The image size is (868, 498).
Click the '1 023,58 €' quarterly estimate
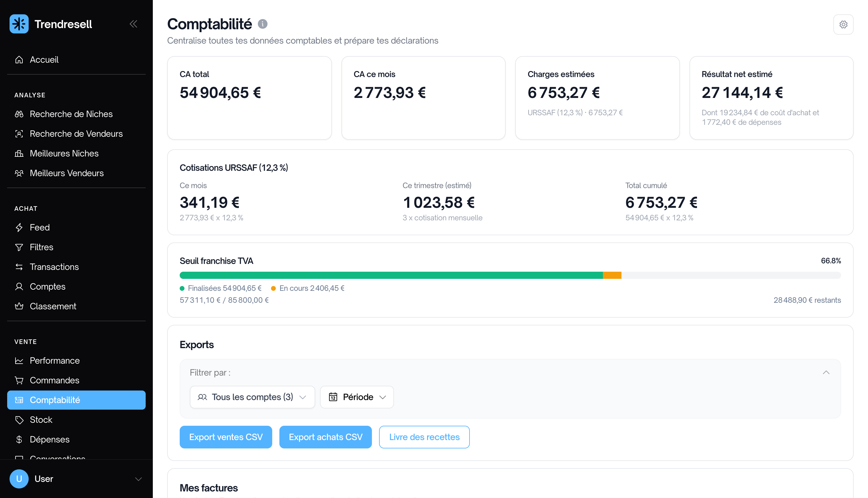pyautogui.click(x=438, y=202)
